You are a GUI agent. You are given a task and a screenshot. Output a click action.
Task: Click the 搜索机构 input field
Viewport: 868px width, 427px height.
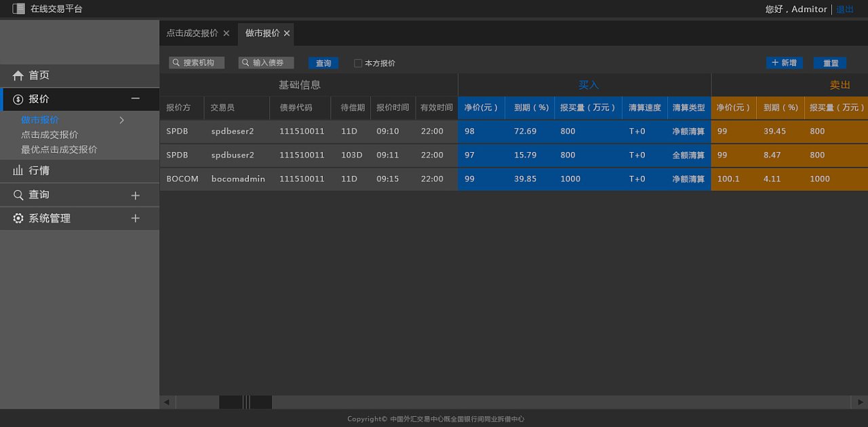197,62
